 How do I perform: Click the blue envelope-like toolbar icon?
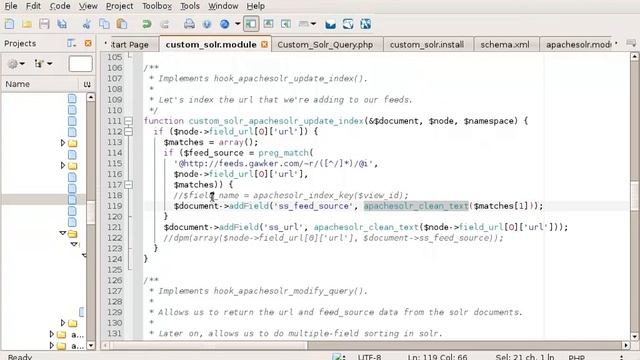coord(330,24)
